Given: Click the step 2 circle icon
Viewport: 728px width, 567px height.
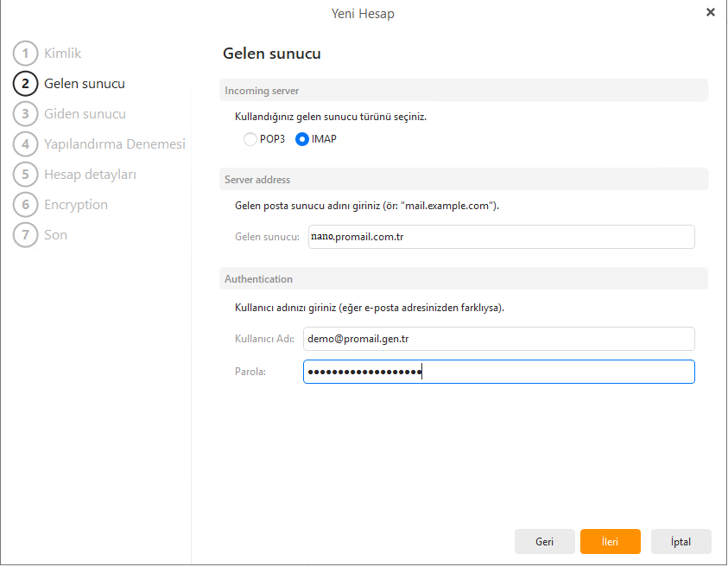Looking at the screenshot, I should (x=26, y=84).
